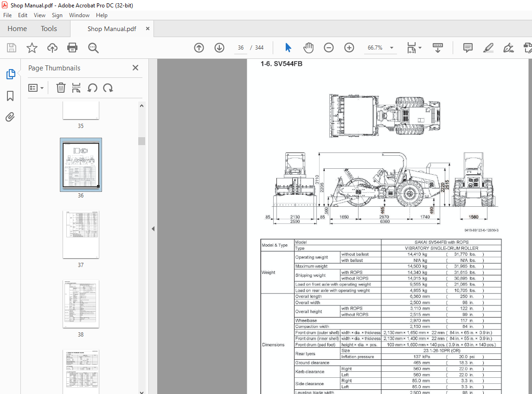Open fit page width options
532x394 pixels.
[x=414, y=48]
